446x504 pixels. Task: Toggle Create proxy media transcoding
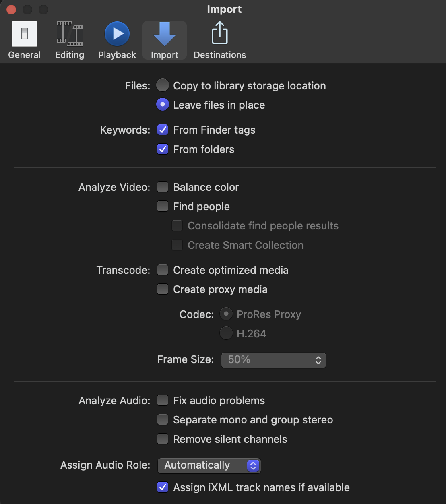(x=163, y=289)
